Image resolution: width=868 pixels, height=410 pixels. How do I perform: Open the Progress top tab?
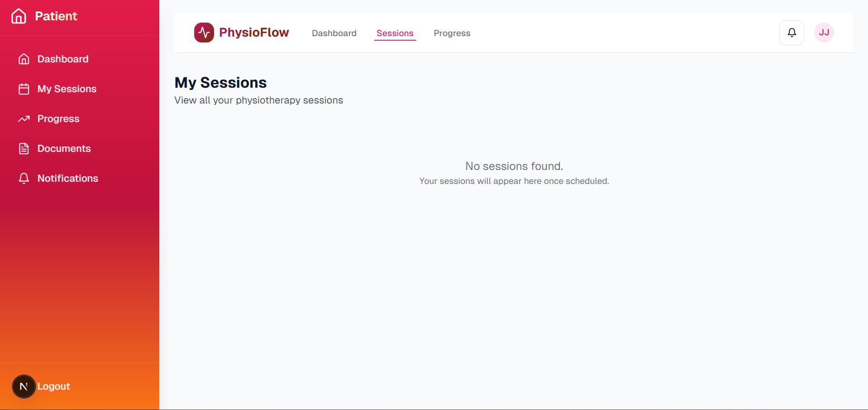[452, 33]
